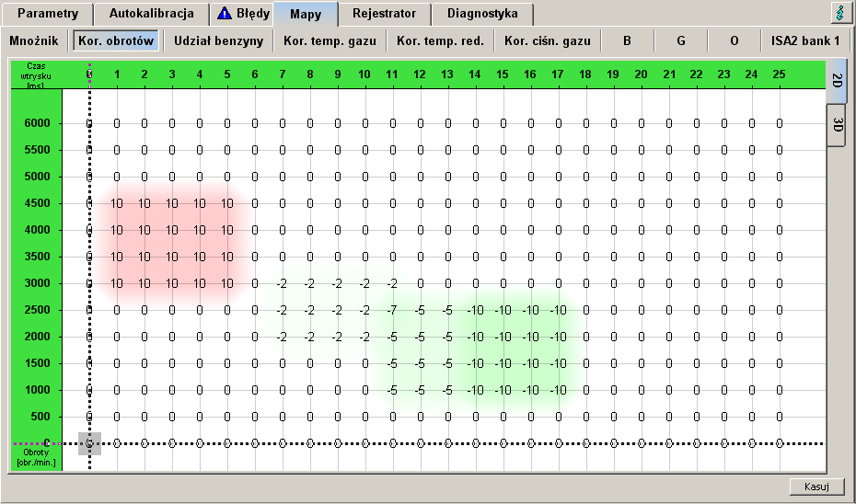Click column header 11 ms
The height and width of the screenshot is (504, 856).
(391, 74)
